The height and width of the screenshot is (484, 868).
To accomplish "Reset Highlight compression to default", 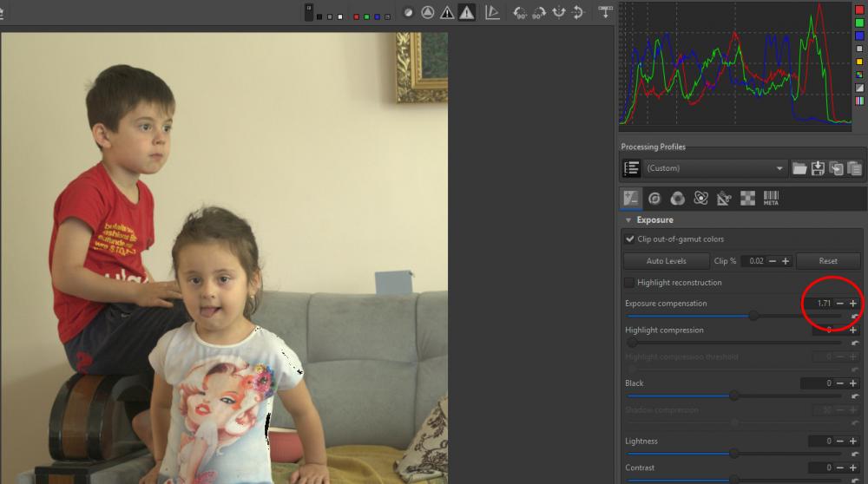I will [x=855, y=343].
